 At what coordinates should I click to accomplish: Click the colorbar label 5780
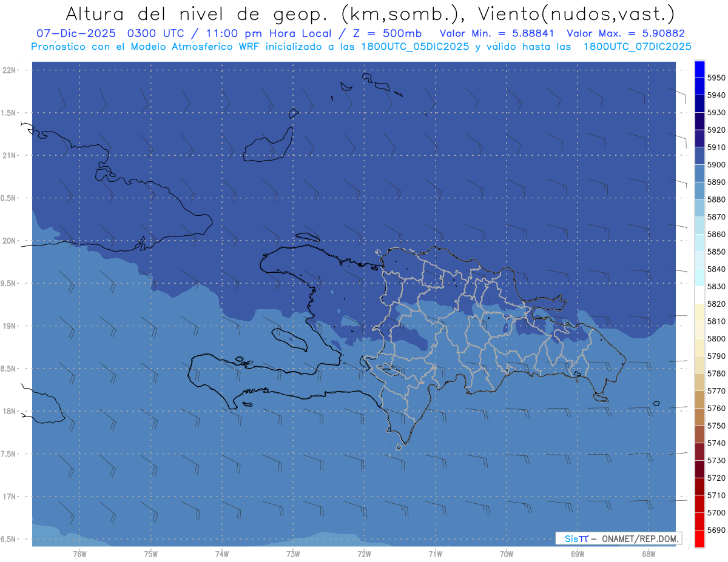click(x=716, y=373)
